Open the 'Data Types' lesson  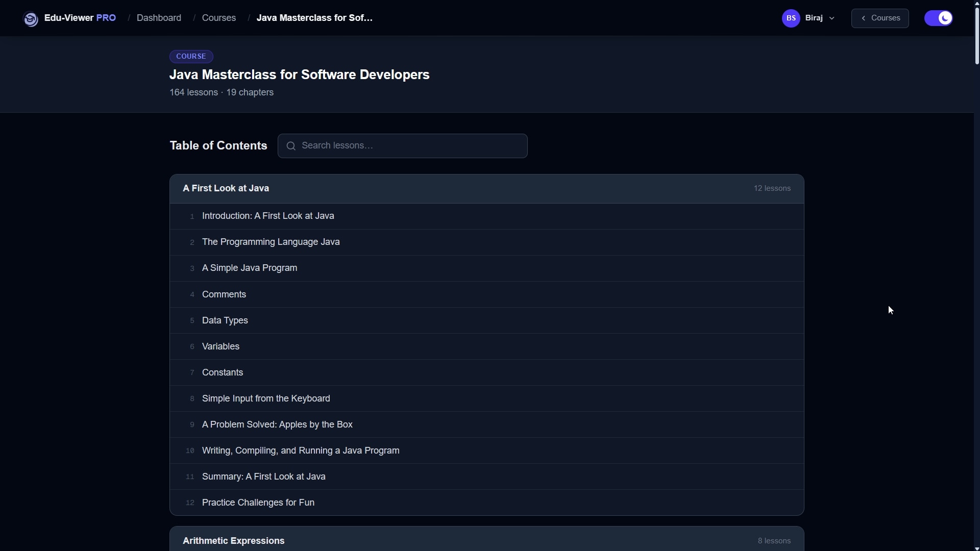(225, 320)
